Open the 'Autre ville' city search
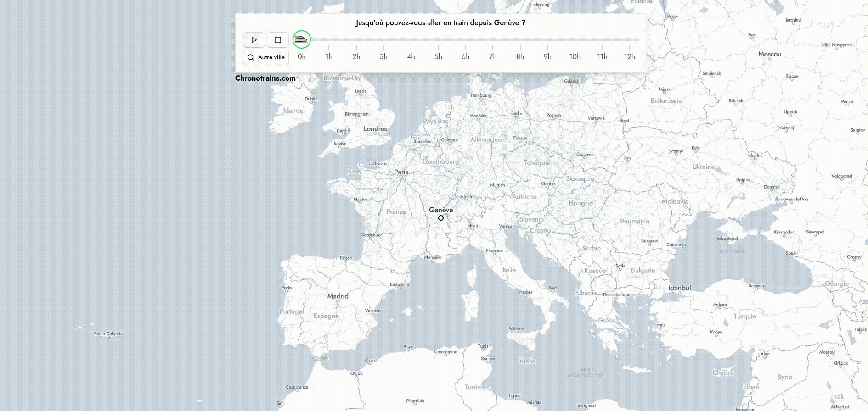The image size is (868, 411). click(266, 57)
